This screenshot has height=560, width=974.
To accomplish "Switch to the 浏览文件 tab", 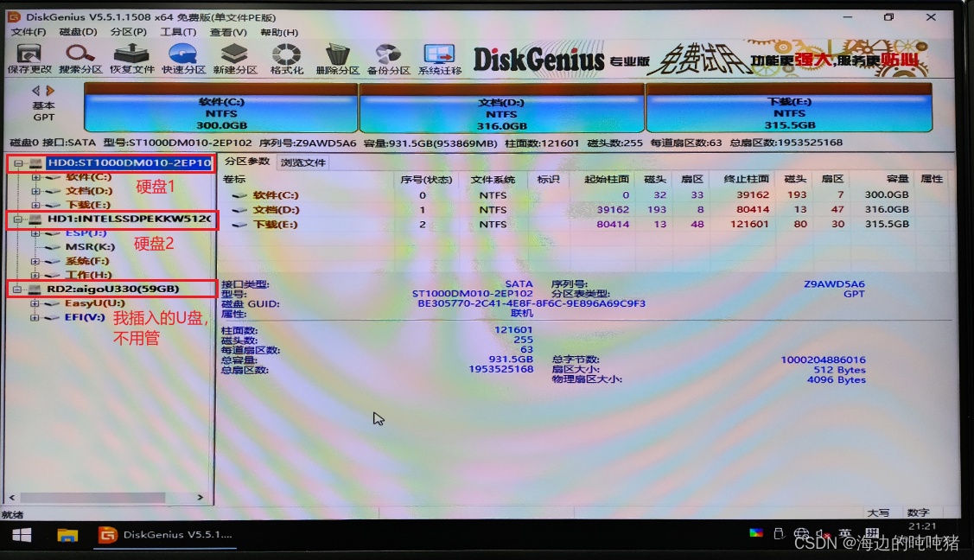I will [303, 162].
